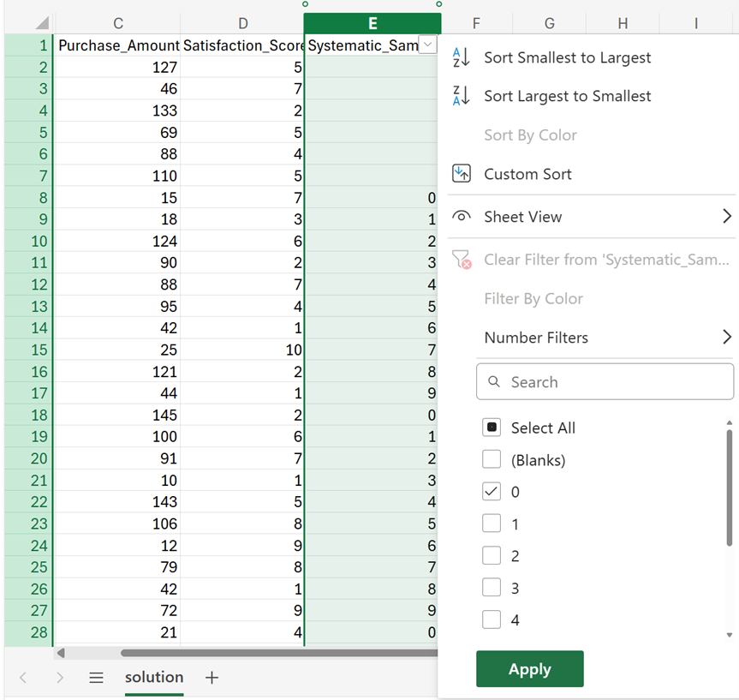This screenshot has height=700, width=739.
Task: Open the Systematic_Sample column filter dropdown
Action: (x=428, y=45)
